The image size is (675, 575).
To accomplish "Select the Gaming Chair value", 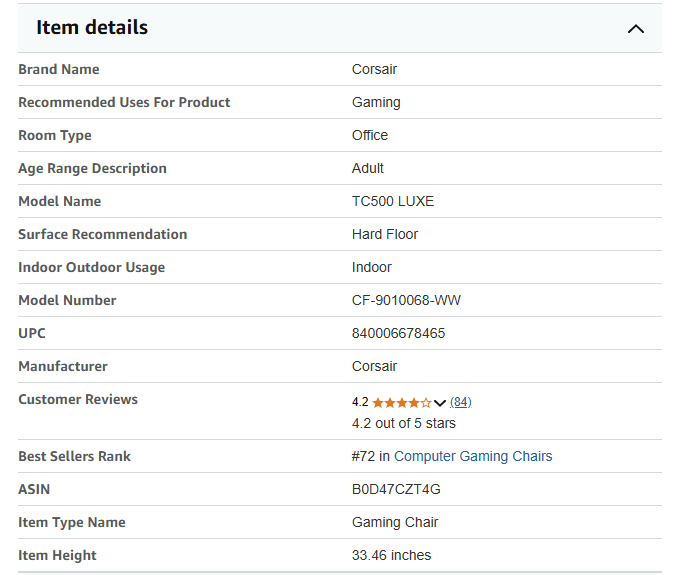I will point(395,522).
